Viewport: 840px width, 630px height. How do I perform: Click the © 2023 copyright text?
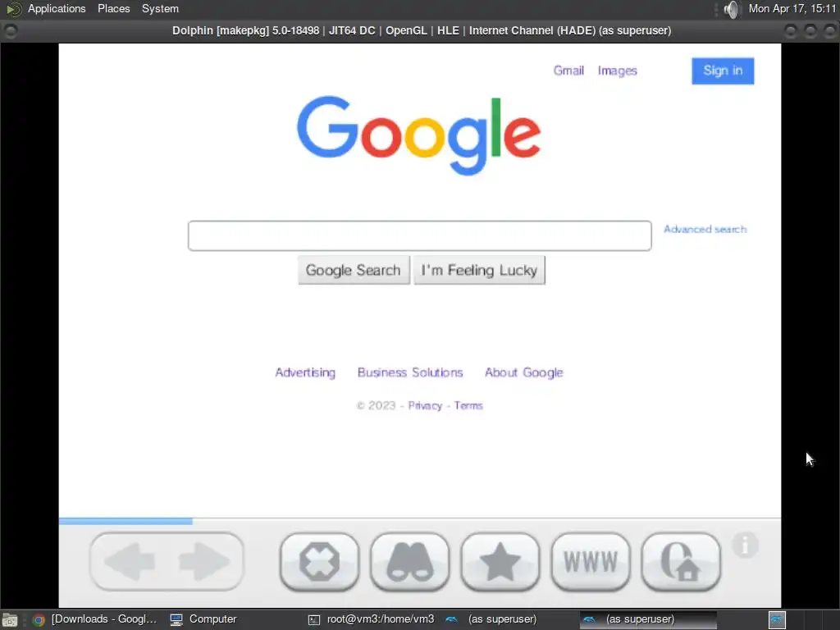(376, 405)
